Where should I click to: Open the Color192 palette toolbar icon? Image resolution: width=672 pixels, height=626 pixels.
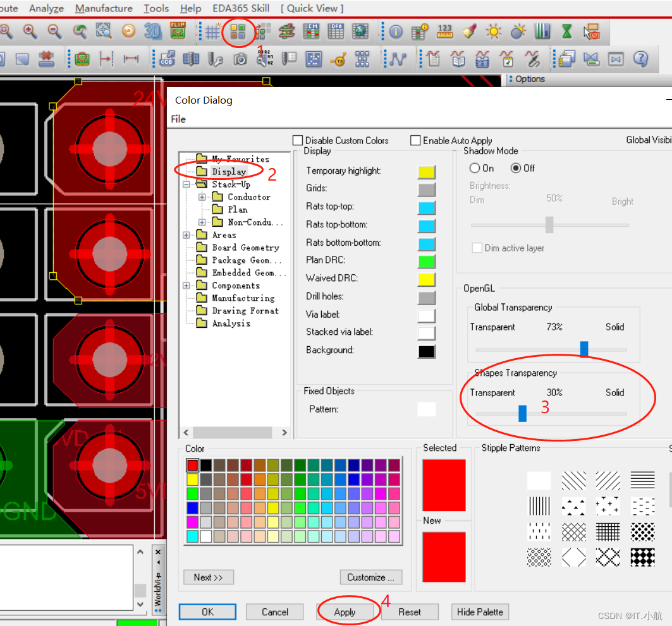(x=238, y=31)
